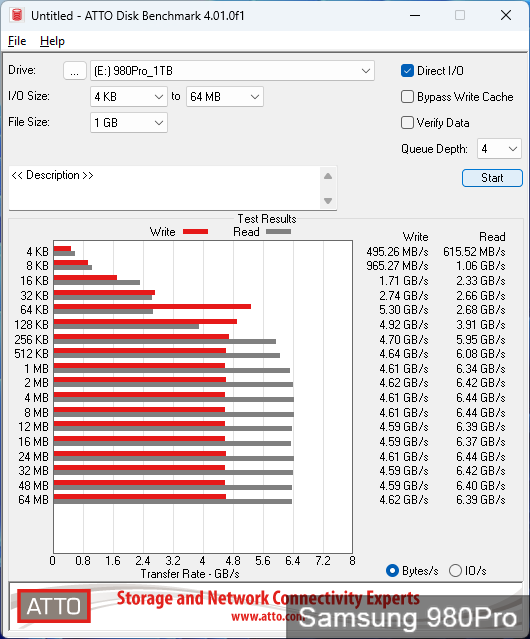This screenshot has height=639, width=530.
Task: Click the red Write legend swatch
Action: (x=196, y=231)
